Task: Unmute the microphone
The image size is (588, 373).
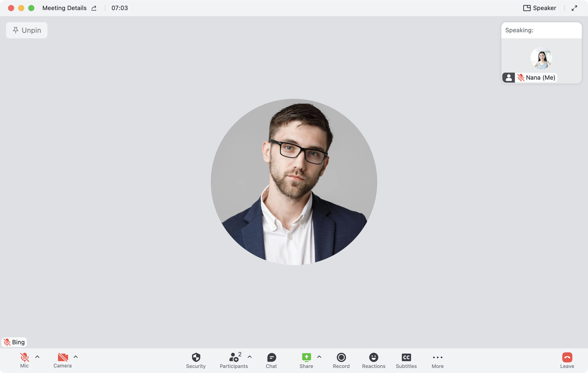Action: pyautogui.click(x=24, y=357)
